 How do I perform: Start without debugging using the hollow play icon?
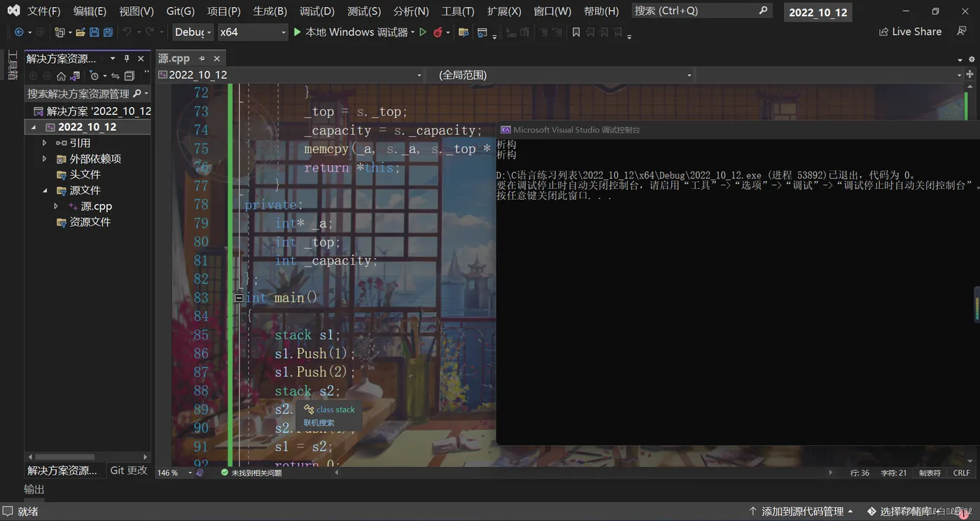click(423, 32)
